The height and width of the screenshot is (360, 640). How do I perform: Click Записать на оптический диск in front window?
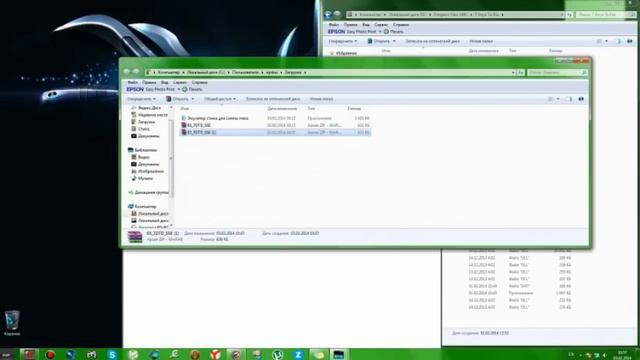click(x=273, y=99)
